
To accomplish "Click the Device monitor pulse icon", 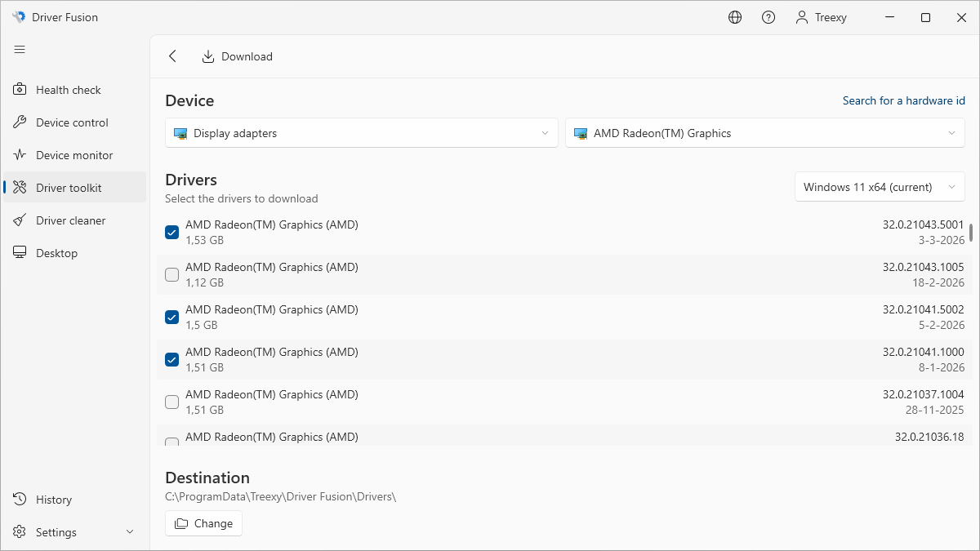I will coord(20,155).
